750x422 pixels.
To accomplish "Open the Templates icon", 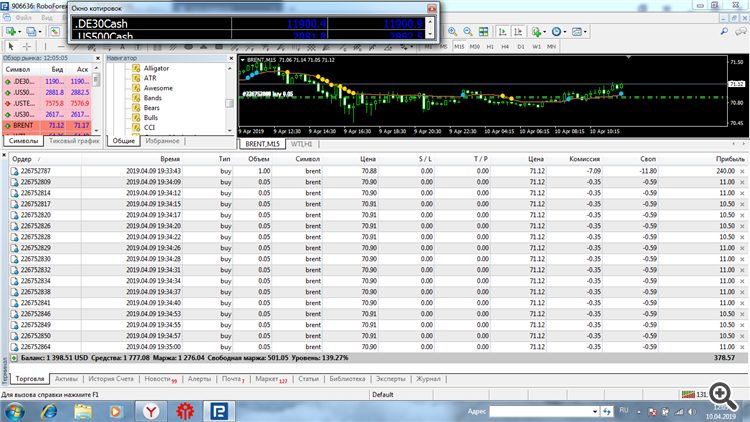I will point(577,32).
